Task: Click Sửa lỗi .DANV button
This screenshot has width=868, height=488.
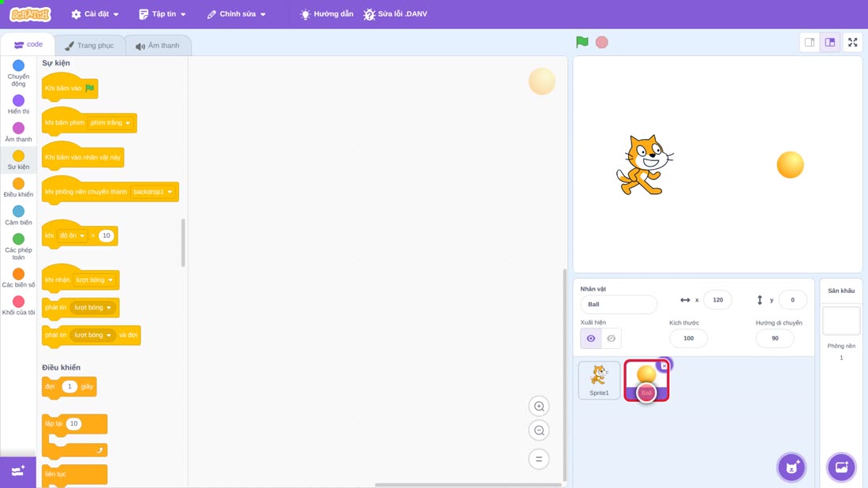Action: coord(395,14)
